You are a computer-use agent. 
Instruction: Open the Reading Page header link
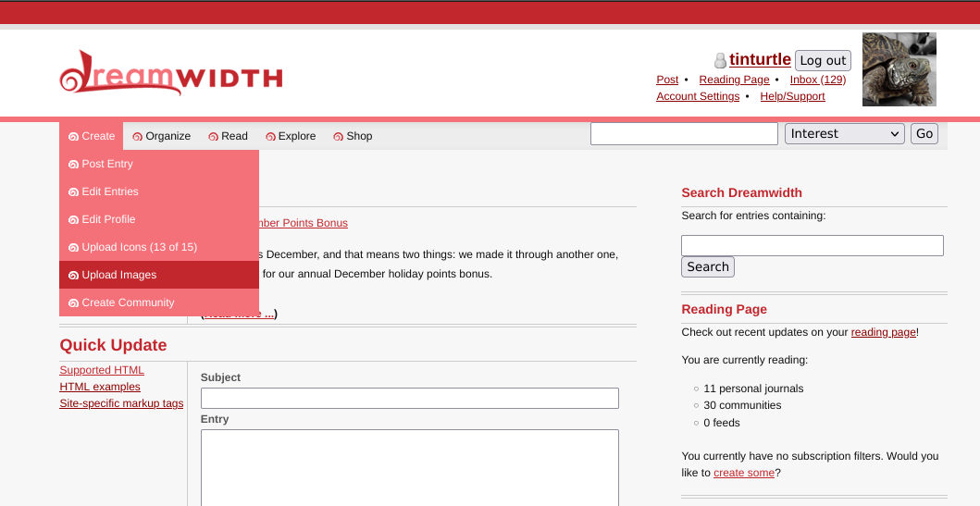coord(735,80)
